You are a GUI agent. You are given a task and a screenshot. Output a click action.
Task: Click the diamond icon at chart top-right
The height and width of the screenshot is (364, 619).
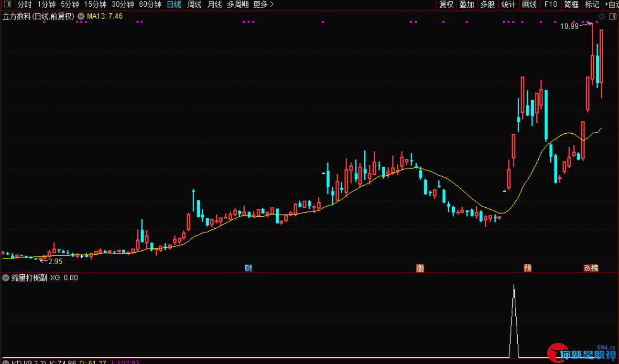602,16
